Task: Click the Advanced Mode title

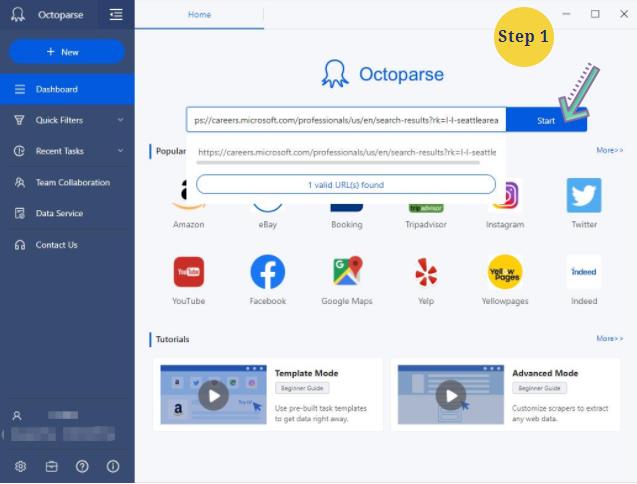Action: 545,373
